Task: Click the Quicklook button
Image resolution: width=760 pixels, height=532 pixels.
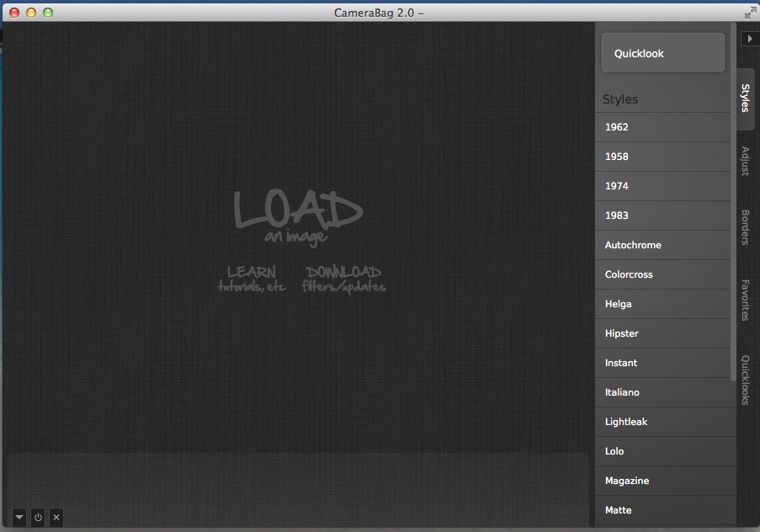Action: tap(663, 53)
